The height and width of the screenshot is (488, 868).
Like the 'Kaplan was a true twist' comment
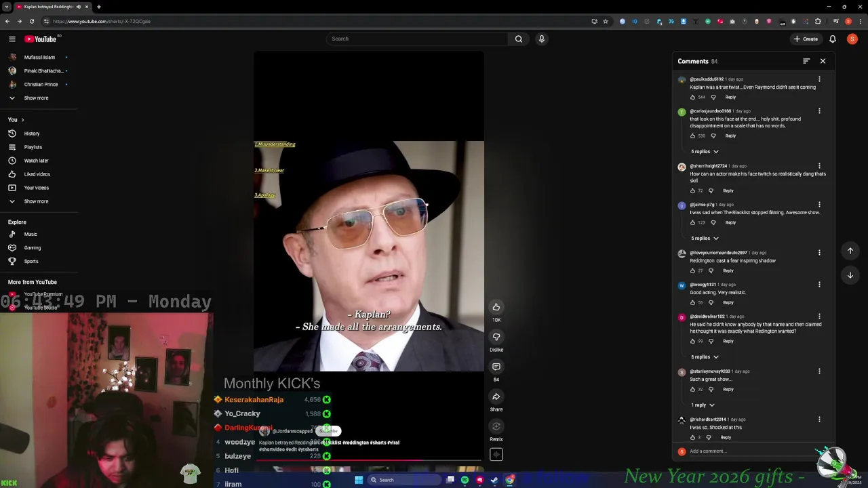tap(692, 97)
